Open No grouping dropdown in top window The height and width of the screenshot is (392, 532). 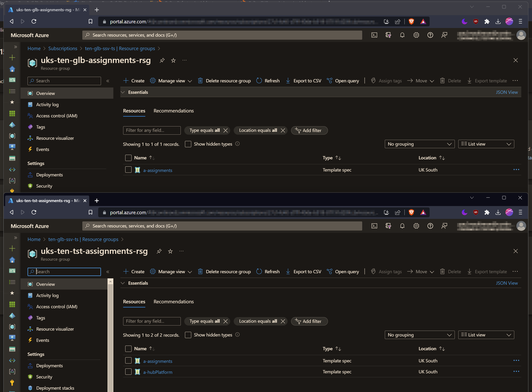[419, 144]
